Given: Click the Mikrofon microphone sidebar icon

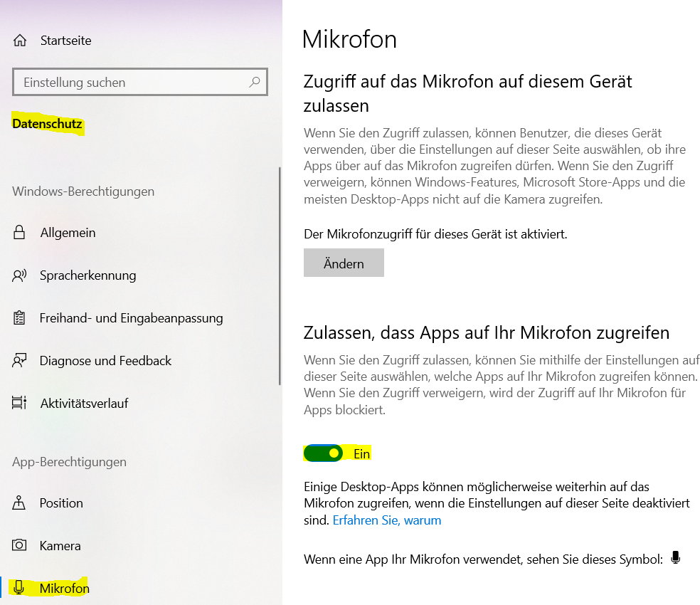Looking at the screenshot, I should click(x=18, y=588).
